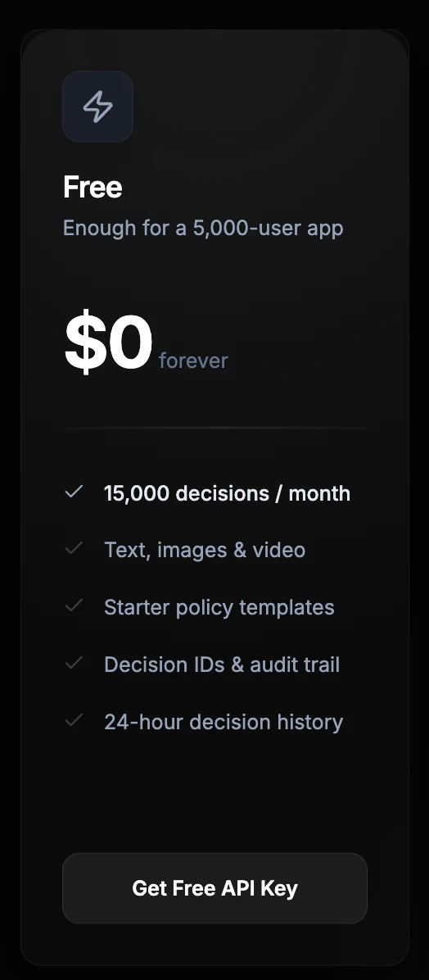
Task: Select Decision IDs & audit trail text
Action: [x=222, y=665]
